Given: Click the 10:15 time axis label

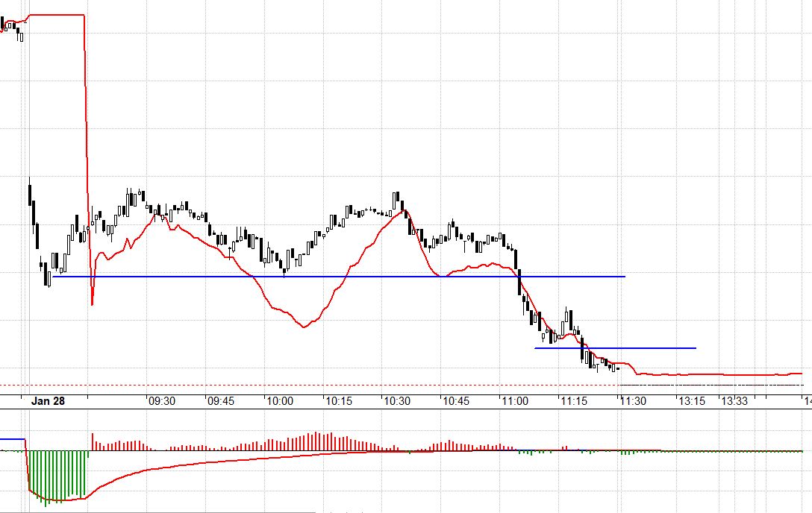Looking at the screenshot, I should [339, 400].
